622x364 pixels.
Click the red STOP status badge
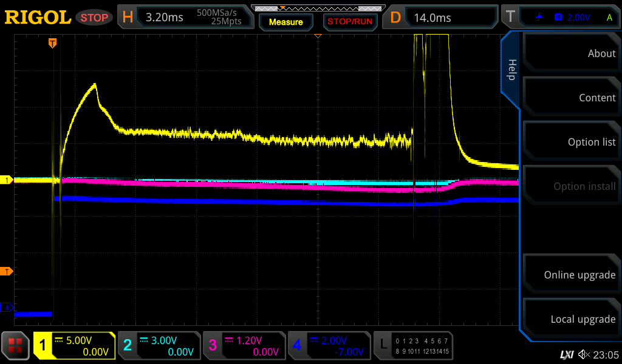[94, 18]
